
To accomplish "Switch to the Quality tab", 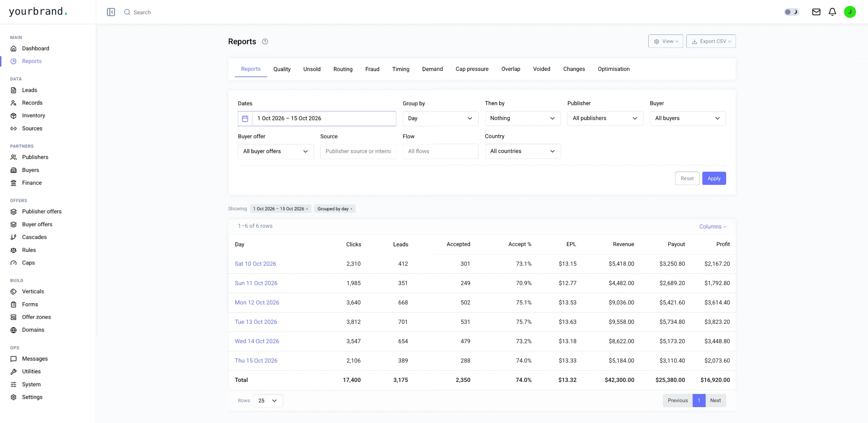I will 282,69.
